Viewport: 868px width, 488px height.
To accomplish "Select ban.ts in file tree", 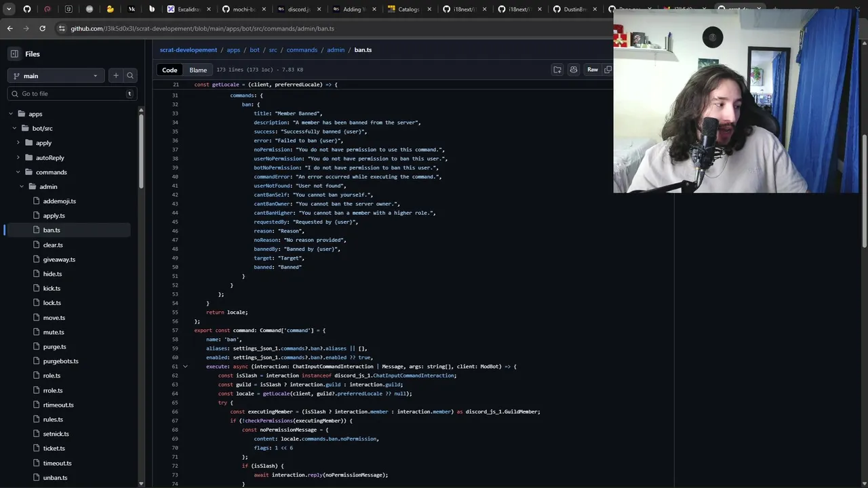I will point(52,230).
